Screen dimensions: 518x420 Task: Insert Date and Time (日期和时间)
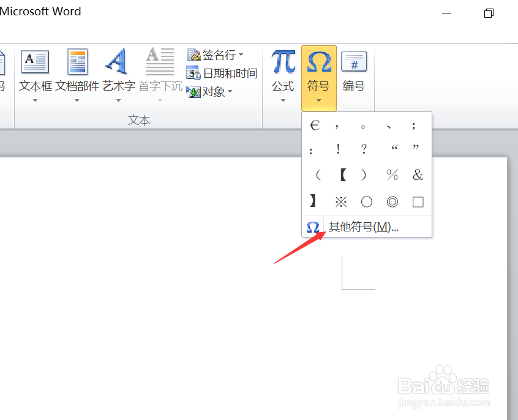pos(222,73)
